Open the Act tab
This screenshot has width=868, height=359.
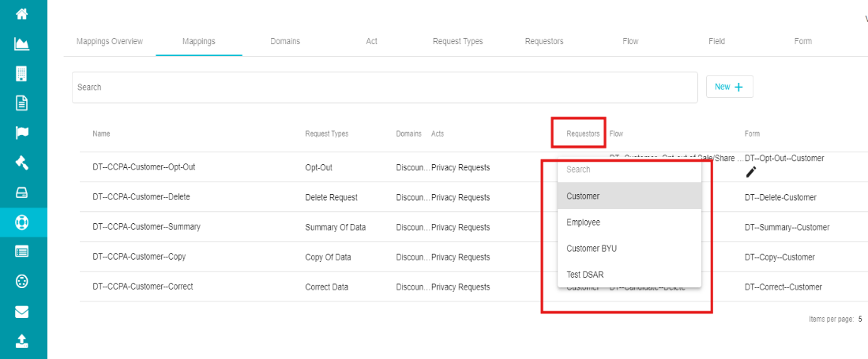(371, 42)
